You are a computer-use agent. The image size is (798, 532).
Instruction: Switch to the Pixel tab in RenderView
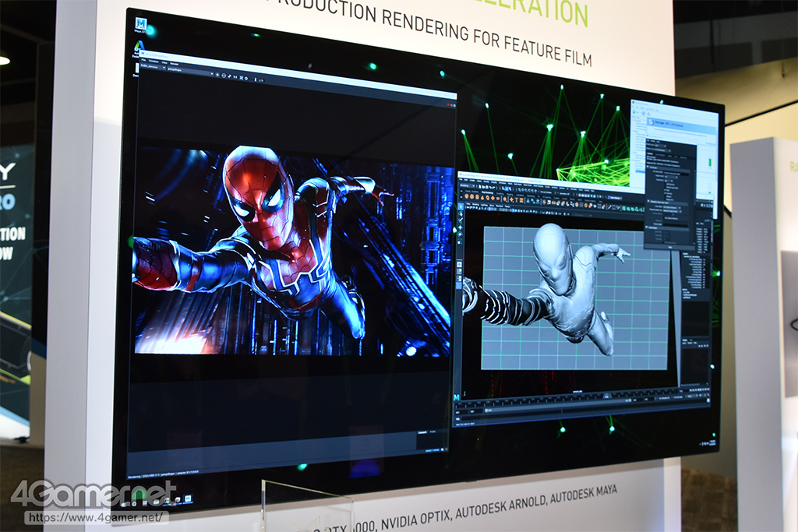tap(433, 432)
